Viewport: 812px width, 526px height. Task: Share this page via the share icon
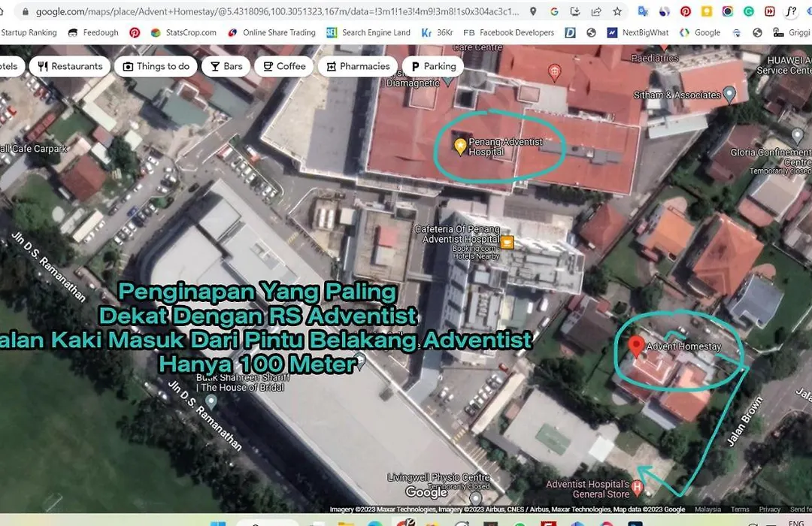[596, 11]
